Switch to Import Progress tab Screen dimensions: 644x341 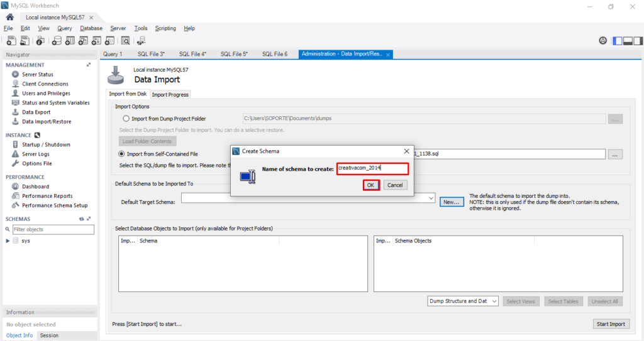click(170, 95)
